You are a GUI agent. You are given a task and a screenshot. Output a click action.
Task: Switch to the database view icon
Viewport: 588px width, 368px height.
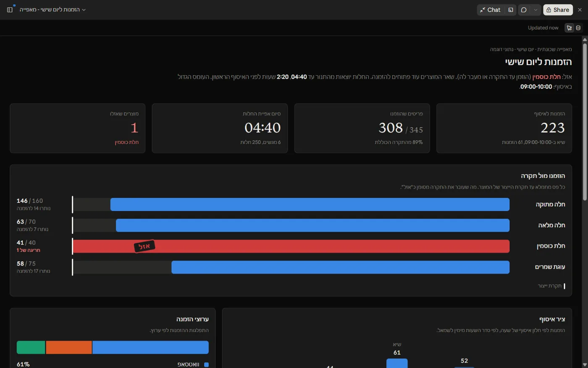(578, 28)
